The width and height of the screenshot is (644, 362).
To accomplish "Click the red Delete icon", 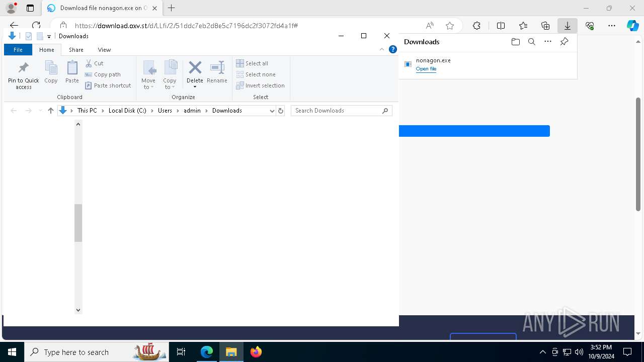I will [x=195, y=68].
